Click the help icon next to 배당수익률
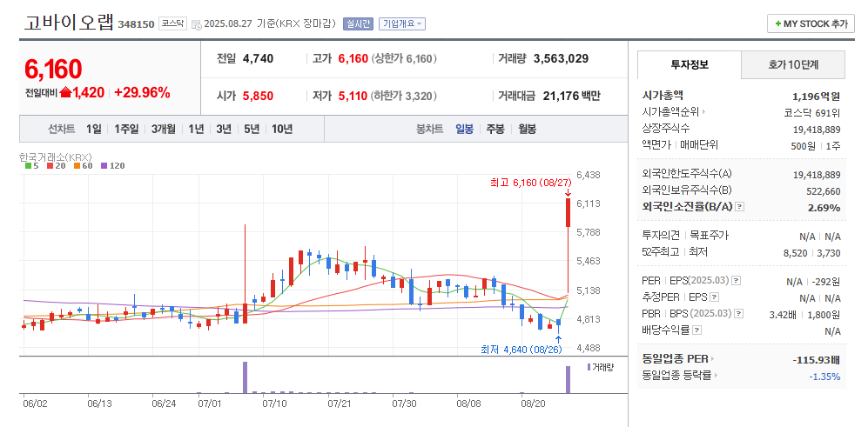The width and height of the screenshot is (868, 427). 697,330
